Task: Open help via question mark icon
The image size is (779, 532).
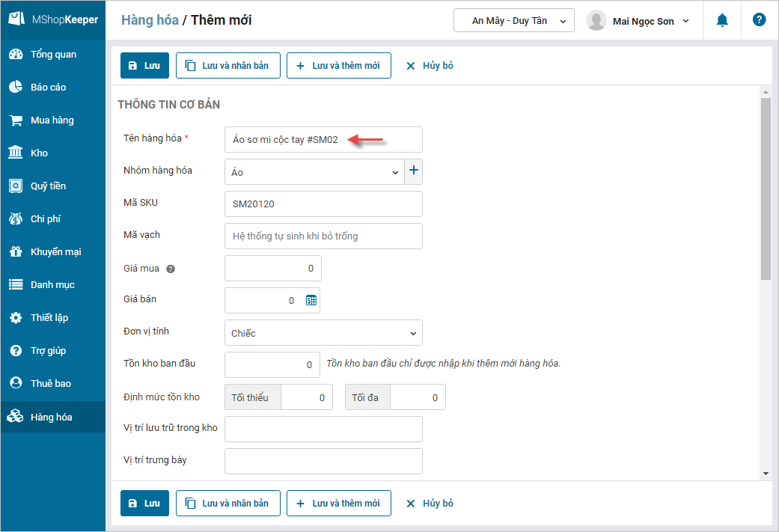Action: [x=759, y=20]
